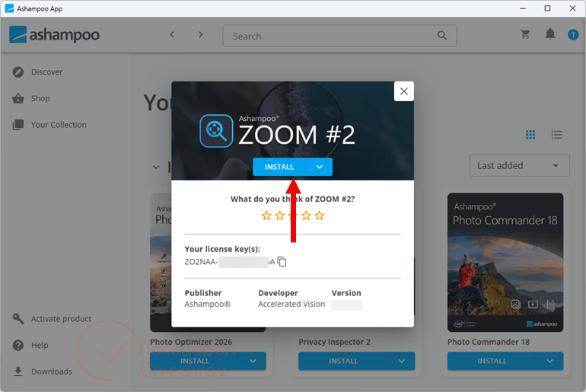Viewport: 586px width, 392px height.
Task: Rate ZOOM #2 five stars
Action: 320,215
